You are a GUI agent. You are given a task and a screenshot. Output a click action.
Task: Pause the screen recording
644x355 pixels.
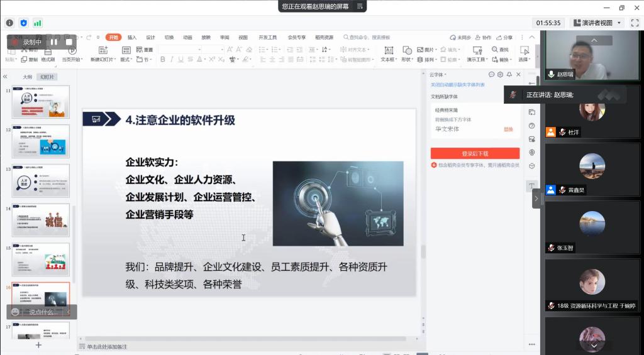tap(55, 42)
